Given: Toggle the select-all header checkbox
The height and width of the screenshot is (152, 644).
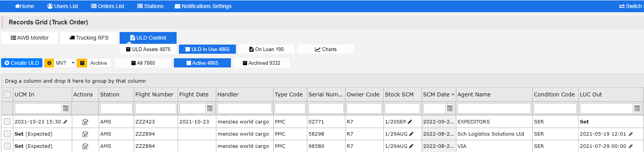Looking at the screenshot, I should tap(7, 94).
